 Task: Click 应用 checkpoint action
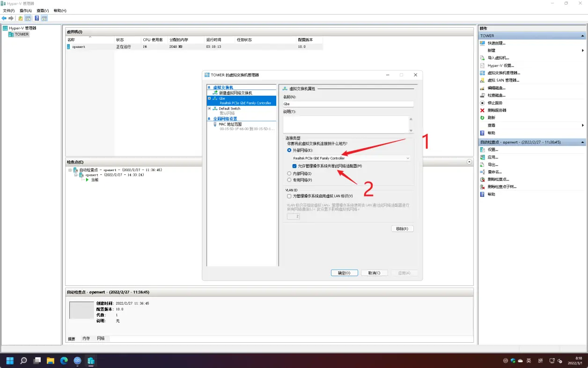(492, 157)
